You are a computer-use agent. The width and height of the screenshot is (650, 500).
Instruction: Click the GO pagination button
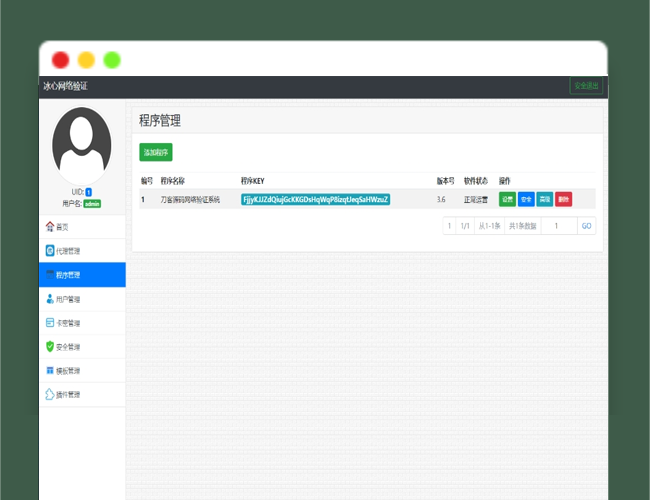click(586, 226)
